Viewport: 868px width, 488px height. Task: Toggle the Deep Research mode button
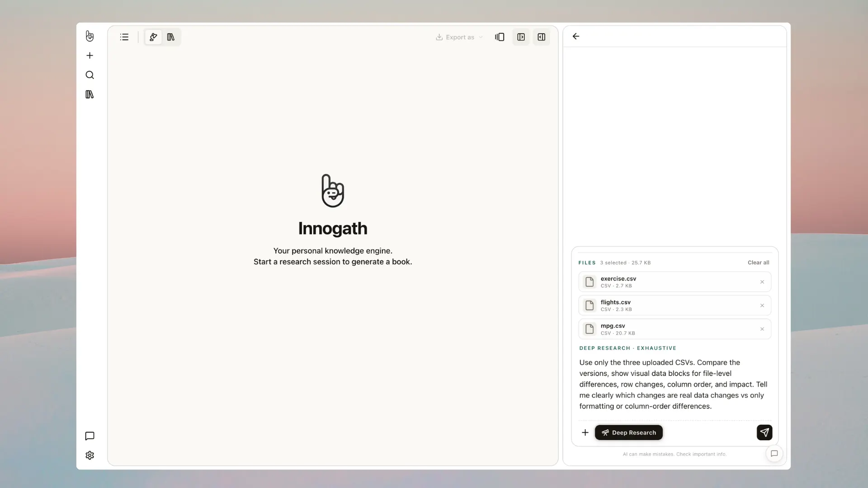[628, 432]
